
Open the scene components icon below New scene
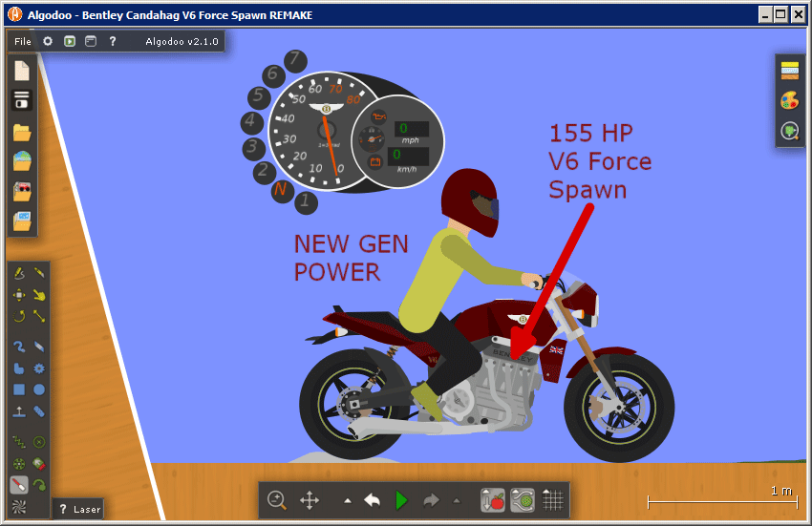(x=22, y=100)
